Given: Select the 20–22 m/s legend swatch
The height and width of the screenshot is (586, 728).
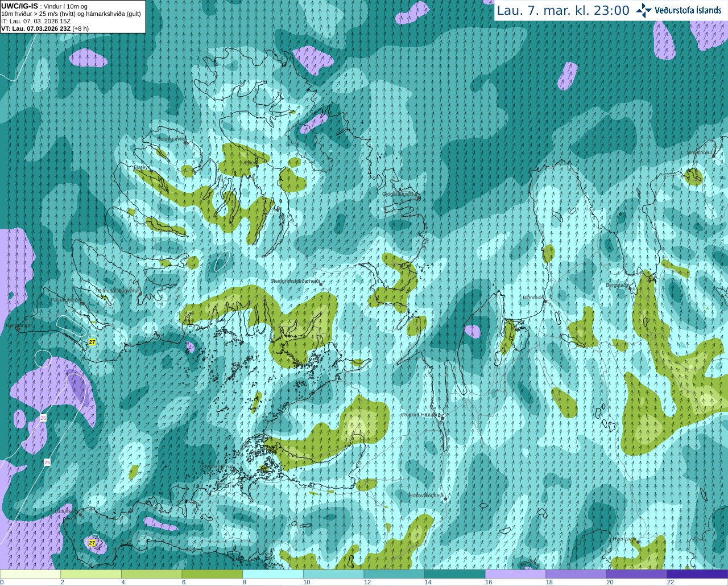Looking at the screenshot, I should click(x=637, y=574).
